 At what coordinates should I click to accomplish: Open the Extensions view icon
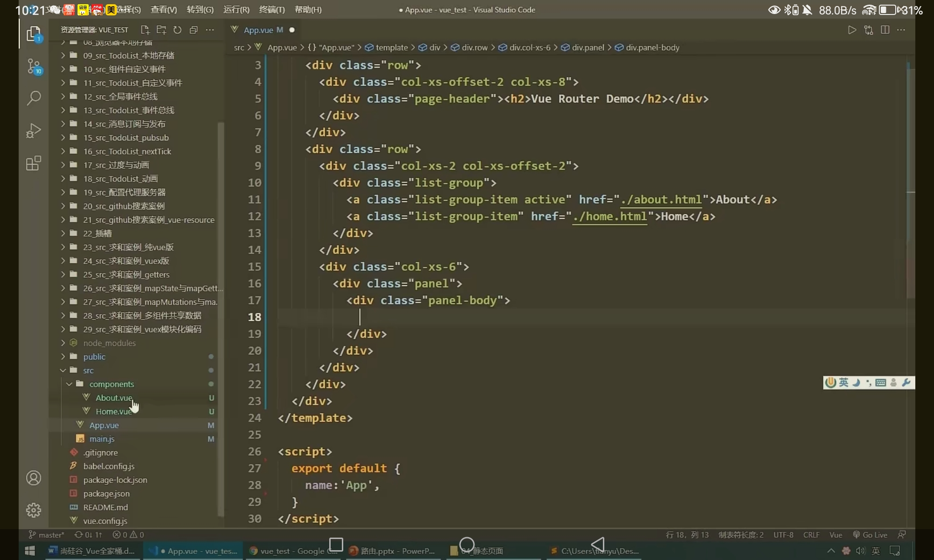pyautogui.click(x=34, y=163)
